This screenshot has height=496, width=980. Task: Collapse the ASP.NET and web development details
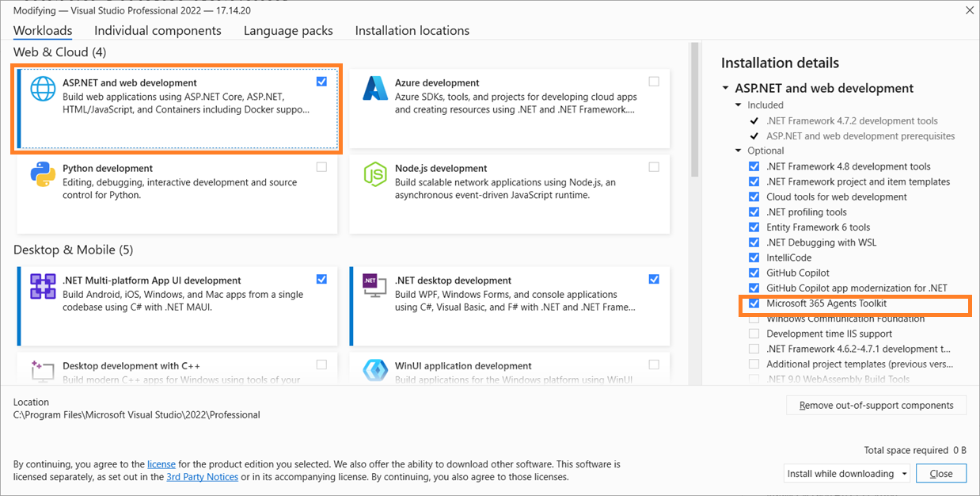725,88
